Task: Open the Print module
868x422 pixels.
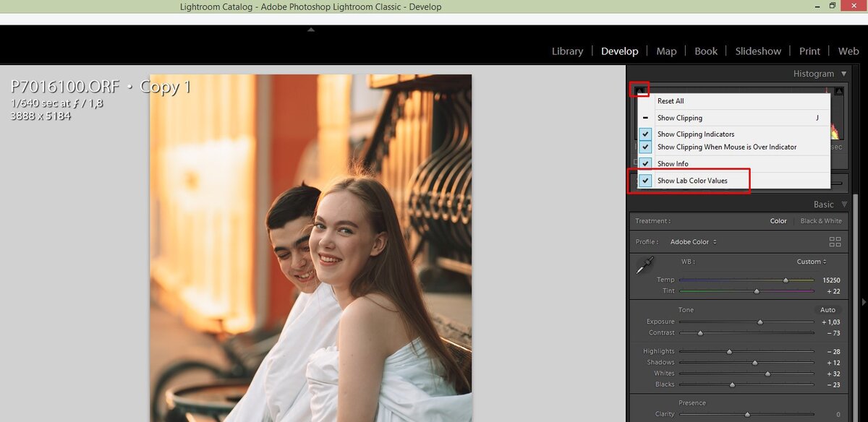Action: (x=809, y=51)
